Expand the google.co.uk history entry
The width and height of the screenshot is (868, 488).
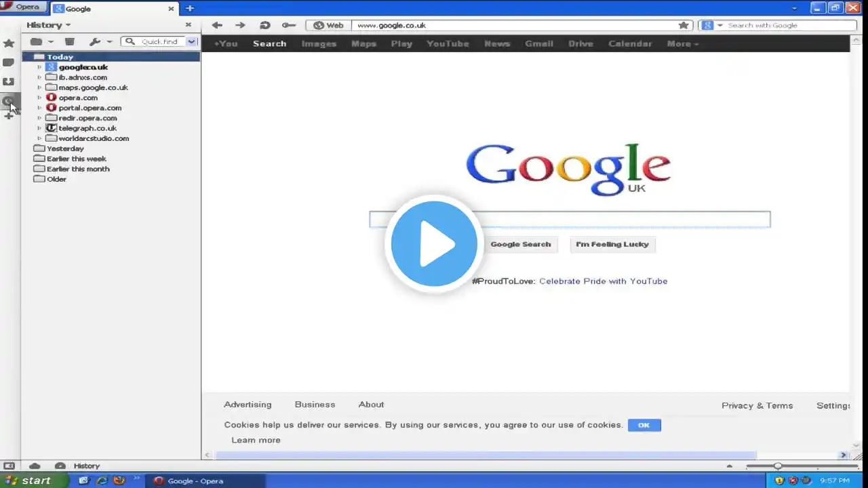point(39,67)
